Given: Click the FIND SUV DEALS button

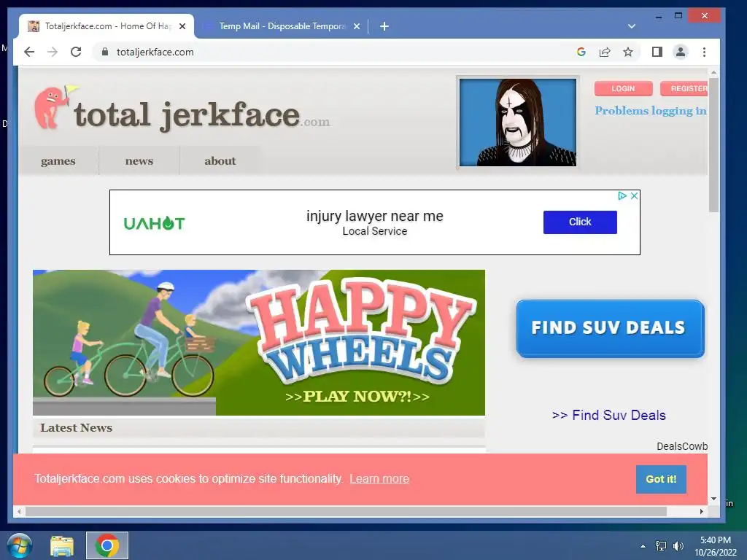Looking at the screenshot, I should [x=610, y=328].
